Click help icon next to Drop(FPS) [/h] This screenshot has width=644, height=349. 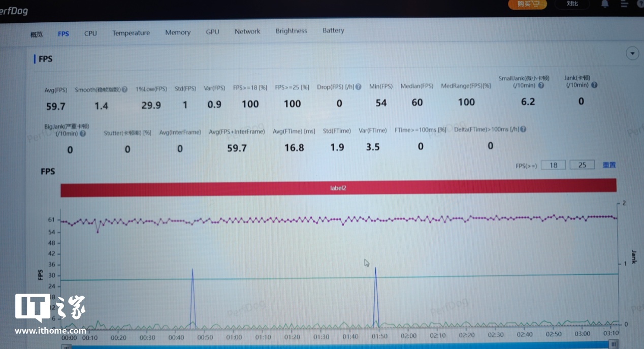(x=359, y=87)
